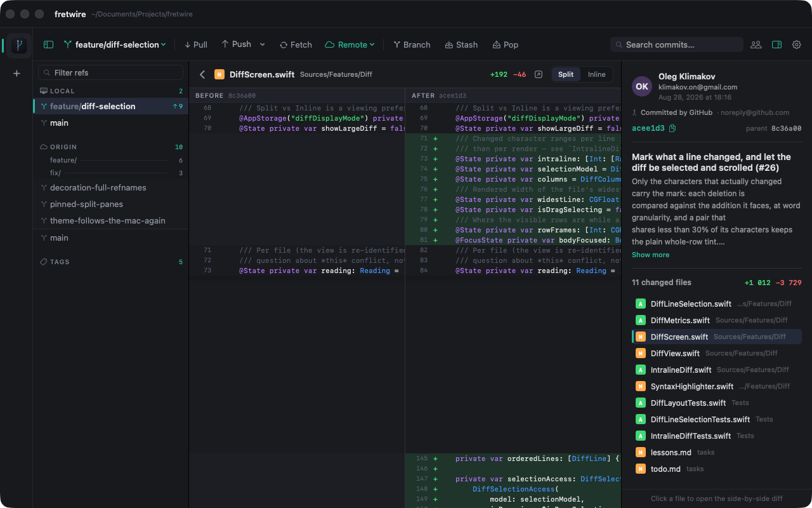Open the feature/diff-selection branch dropdown
Viewport: 812px width, 508px height.
pyautogui.click(x=115, y=44)
